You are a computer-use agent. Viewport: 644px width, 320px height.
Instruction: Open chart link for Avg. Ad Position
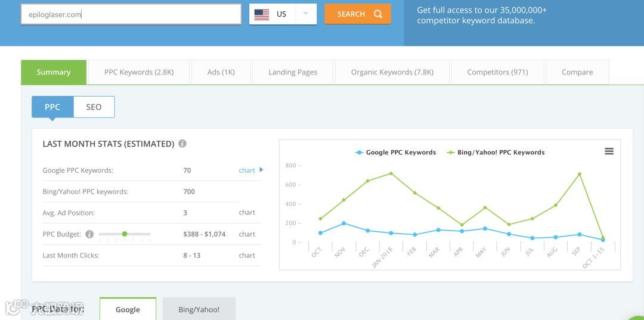click(x=247, y=213)
